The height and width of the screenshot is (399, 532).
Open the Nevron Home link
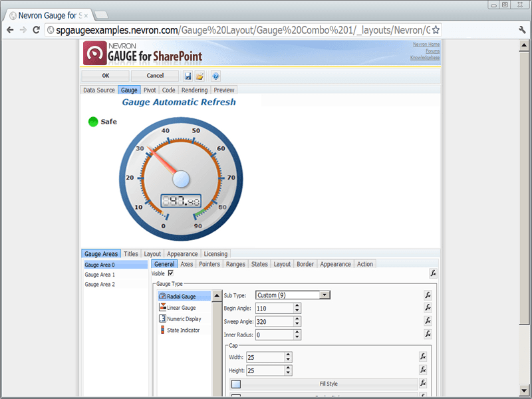426,45
